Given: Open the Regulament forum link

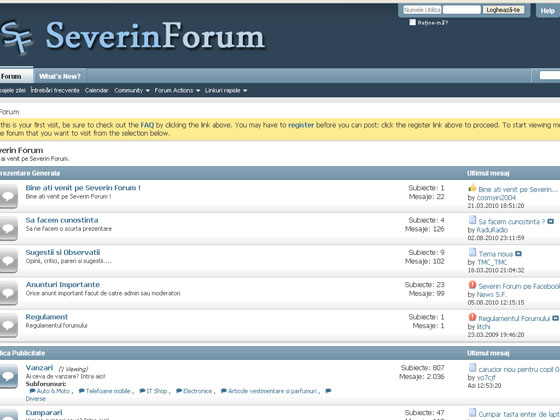Looking at the screenshot, I should pyautogui.click(x=46, y=317).
